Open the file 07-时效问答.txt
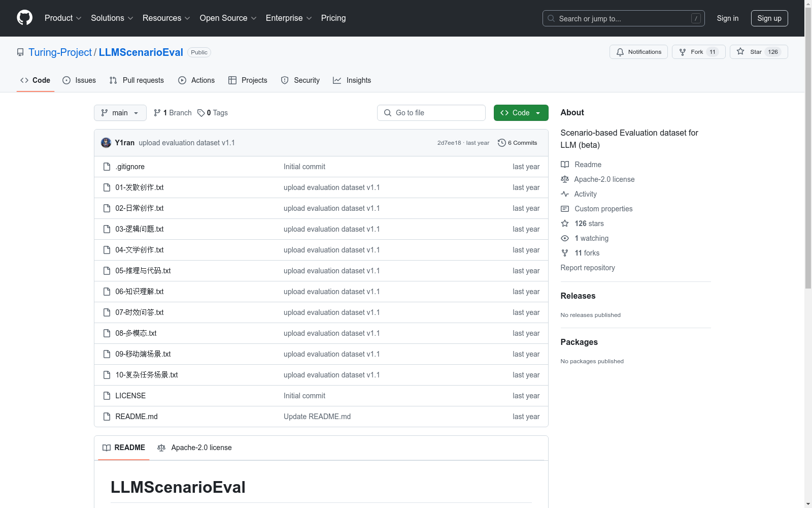The width and height of the screenshot is (812, 508). click(x=140, y=312)
